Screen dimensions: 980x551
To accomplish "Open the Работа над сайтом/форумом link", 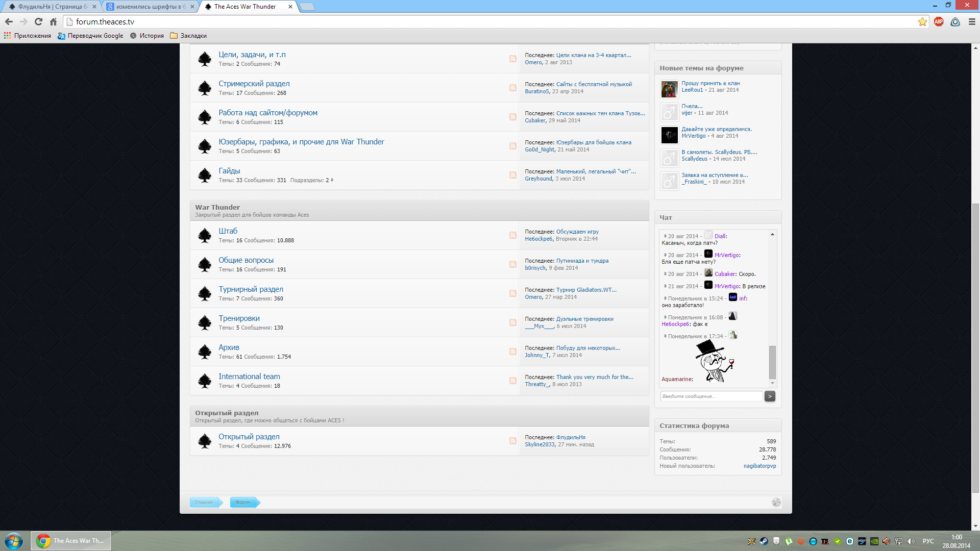I will [268, 113].
